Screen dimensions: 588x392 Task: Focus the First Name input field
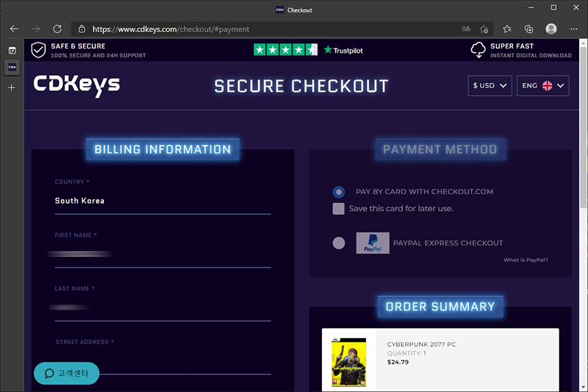(163, 254)
